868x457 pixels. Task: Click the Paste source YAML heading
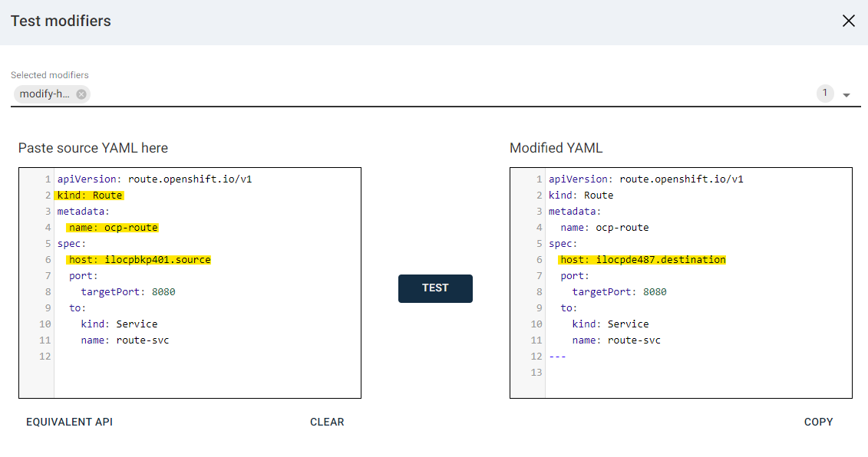[x=92, y=147]
